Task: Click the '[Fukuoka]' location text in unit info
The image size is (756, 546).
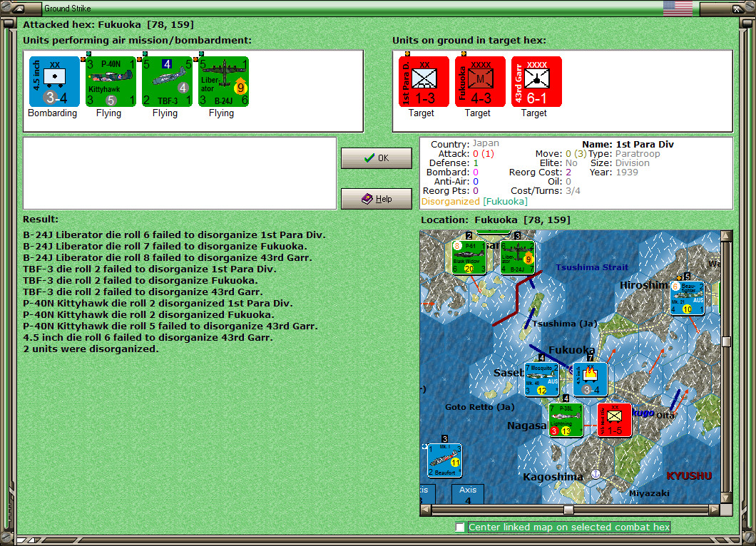Action: click(505, 202)
